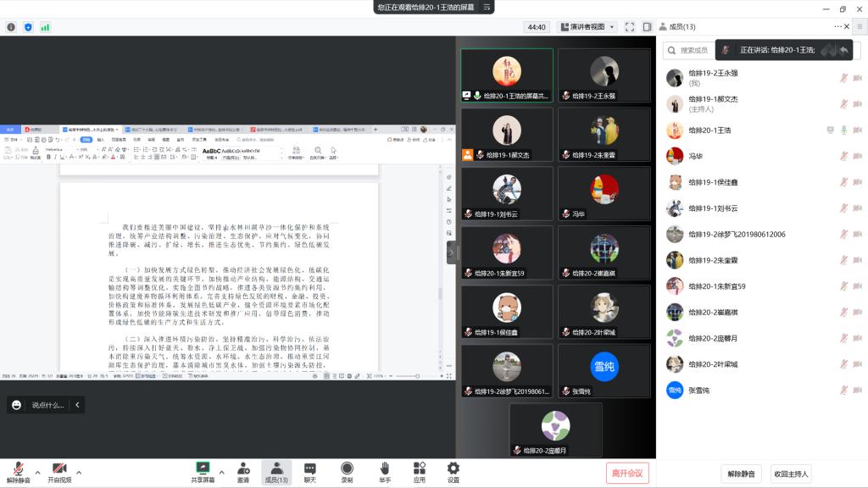Toggle fullscreen mode in top bar

[630, 27]
